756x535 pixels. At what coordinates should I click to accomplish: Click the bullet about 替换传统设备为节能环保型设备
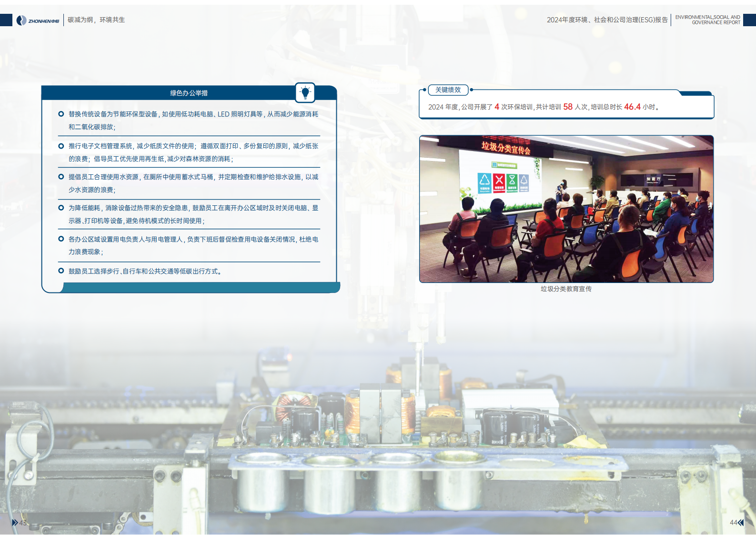193,121
